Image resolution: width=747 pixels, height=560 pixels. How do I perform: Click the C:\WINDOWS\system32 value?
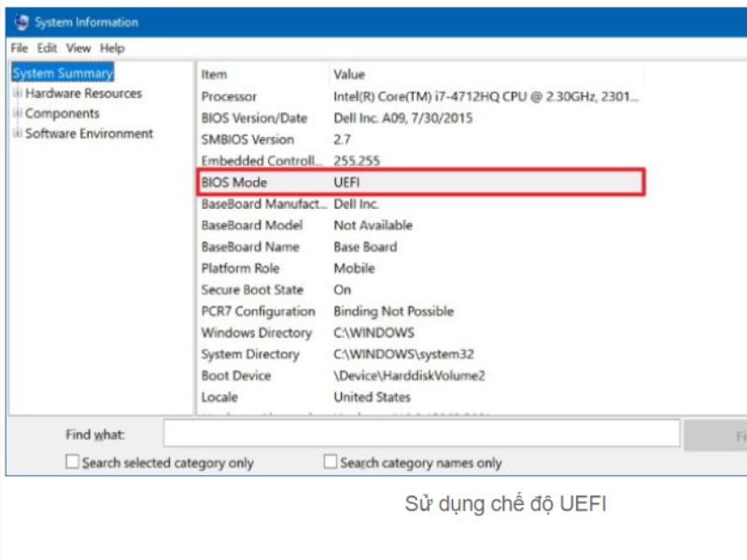click(403, 355)
